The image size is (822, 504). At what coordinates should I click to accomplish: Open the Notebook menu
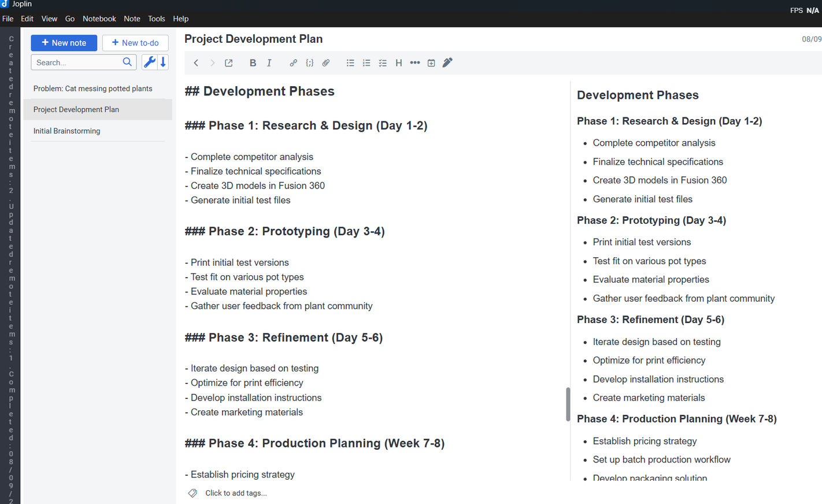point(99,18)
